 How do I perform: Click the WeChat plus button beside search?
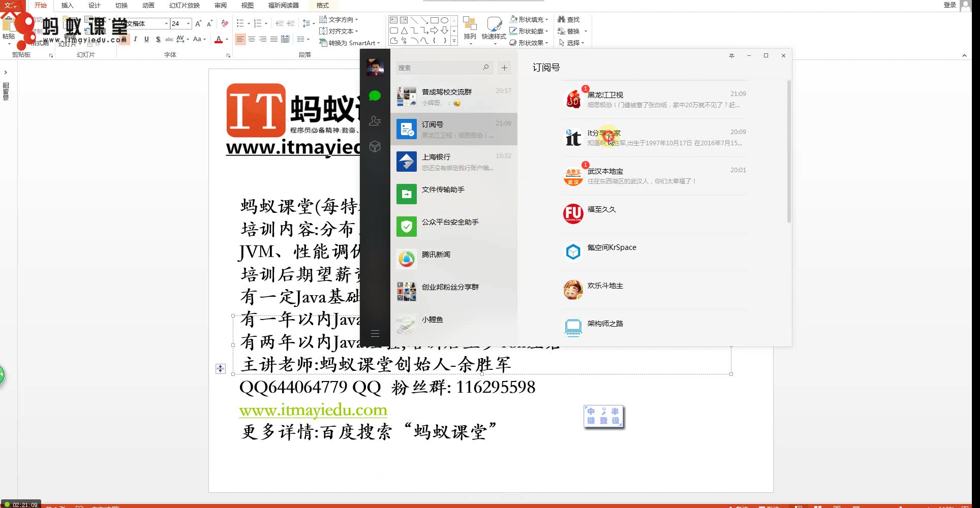[x=504, y=68]
